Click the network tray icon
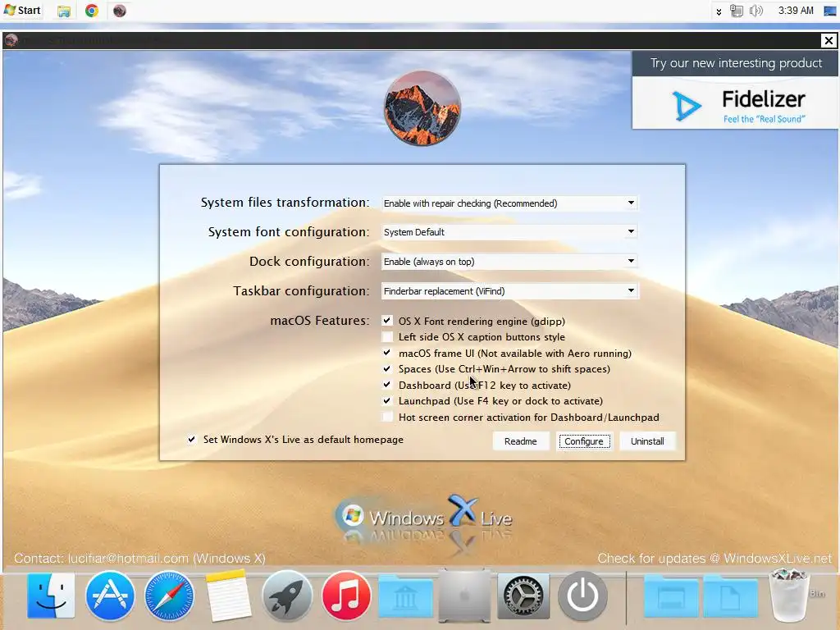The height and width of the screenshot is (630, 840). [x=737, y=11]
